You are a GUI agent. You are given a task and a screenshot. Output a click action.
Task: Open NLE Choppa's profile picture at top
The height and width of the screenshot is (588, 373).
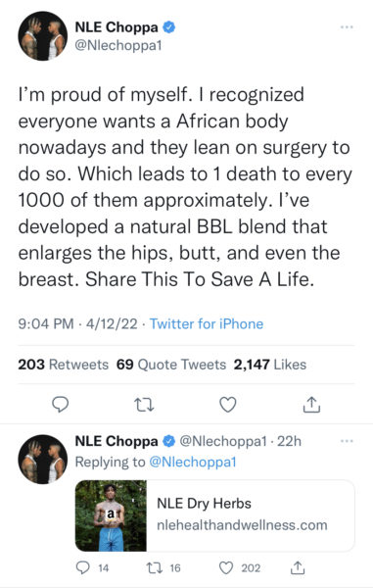coord(43,36)
